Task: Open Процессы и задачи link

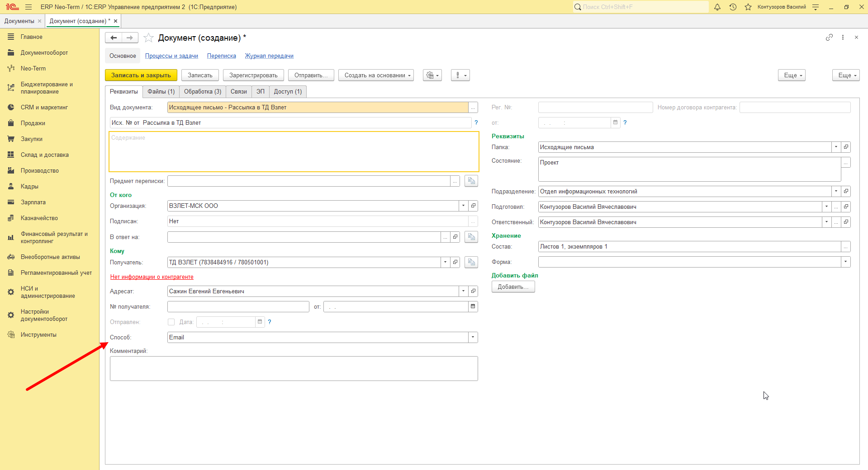Action: tap(171, 56)
